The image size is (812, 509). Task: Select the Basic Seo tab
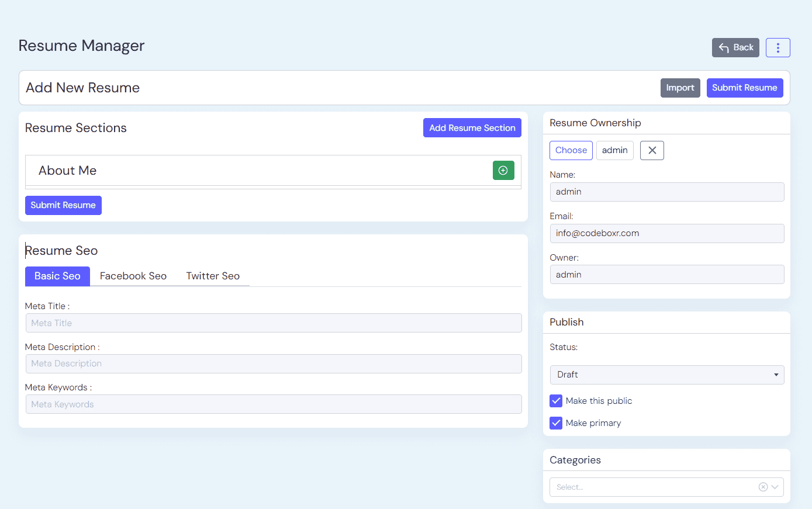click(57, 276)
